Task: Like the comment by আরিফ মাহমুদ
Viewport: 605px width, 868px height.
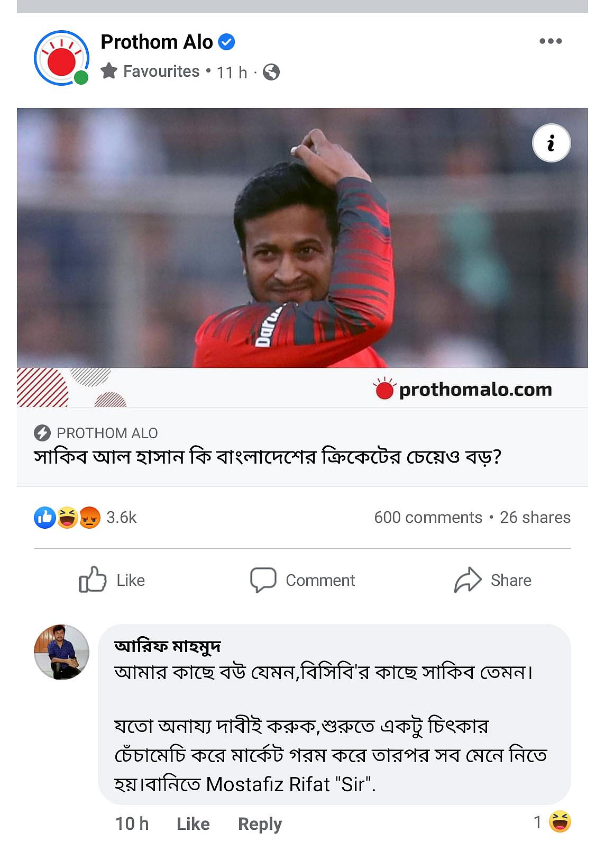Action: click(193, 824)
